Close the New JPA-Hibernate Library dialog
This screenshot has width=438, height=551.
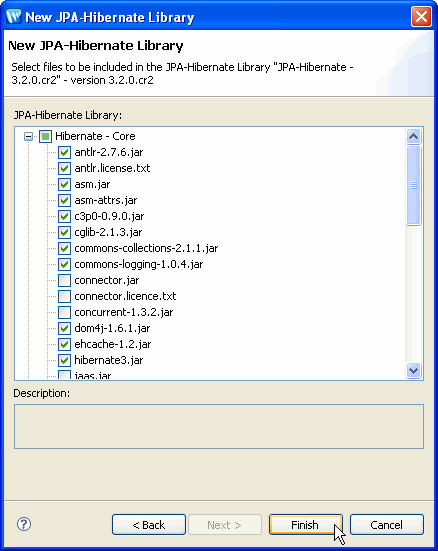[x=421, y=17]
